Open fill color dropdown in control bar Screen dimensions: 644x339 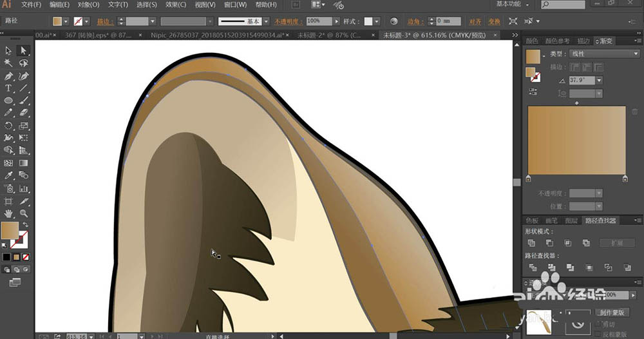pos(66,21)
